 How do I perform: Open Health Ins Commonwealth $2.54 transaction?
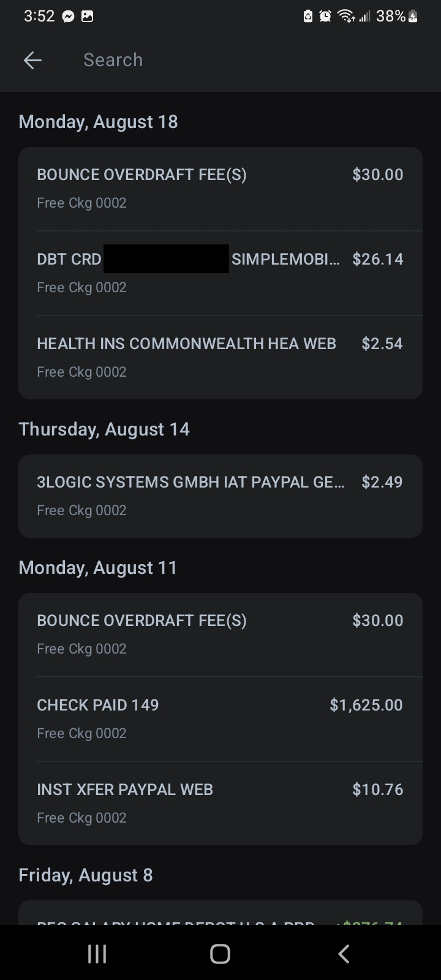point(221,357)
